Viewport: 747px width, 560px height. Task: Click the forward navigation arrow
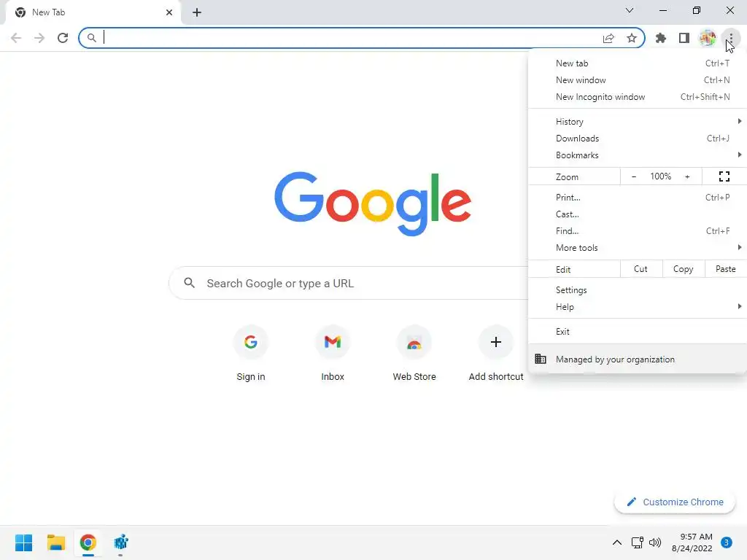click(39, 38)
